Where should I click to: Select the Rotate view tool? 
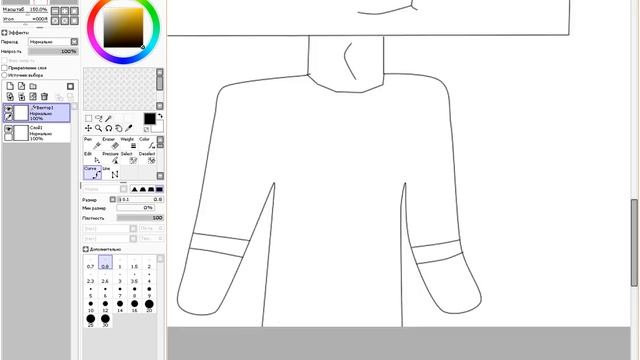[x=109, y=128]
